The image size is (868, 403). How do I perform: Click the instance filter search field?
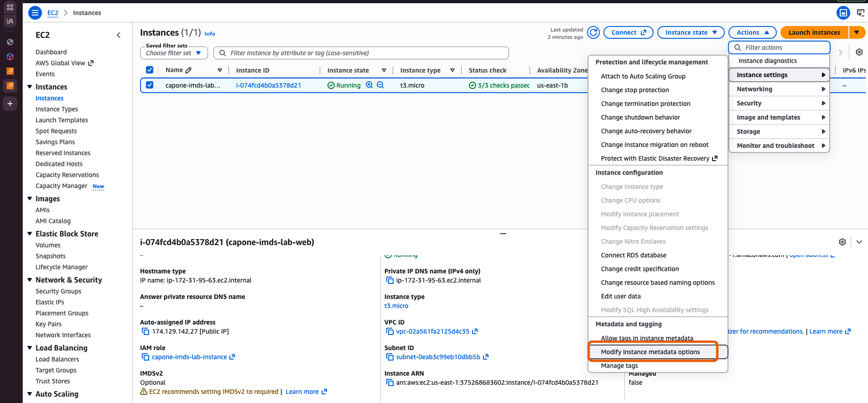coord(361,53)
